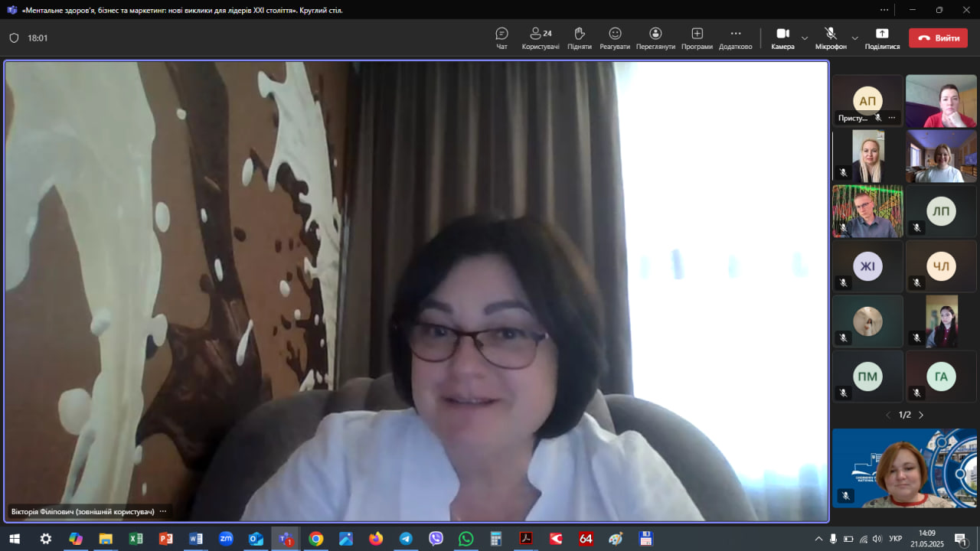Expand microphone device options arrow
The image size is (980, 551).
[x=855, y=38]
